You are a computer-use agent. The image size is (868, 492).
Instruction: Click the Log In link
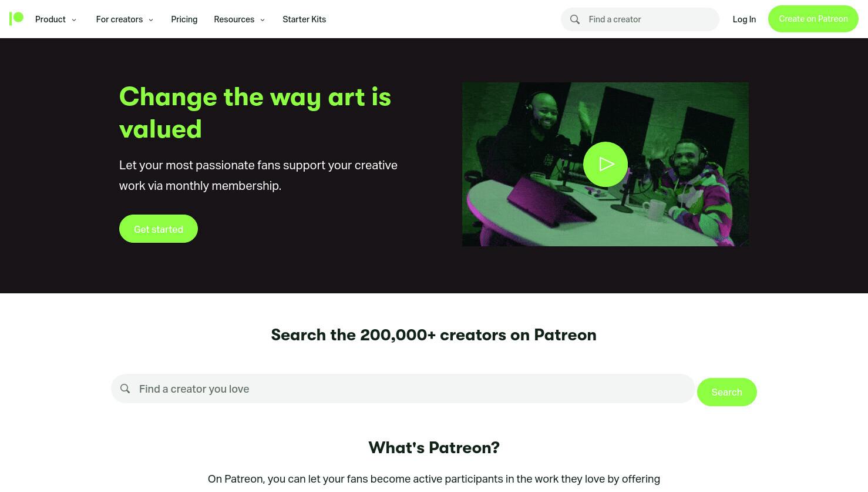(744, 19)
